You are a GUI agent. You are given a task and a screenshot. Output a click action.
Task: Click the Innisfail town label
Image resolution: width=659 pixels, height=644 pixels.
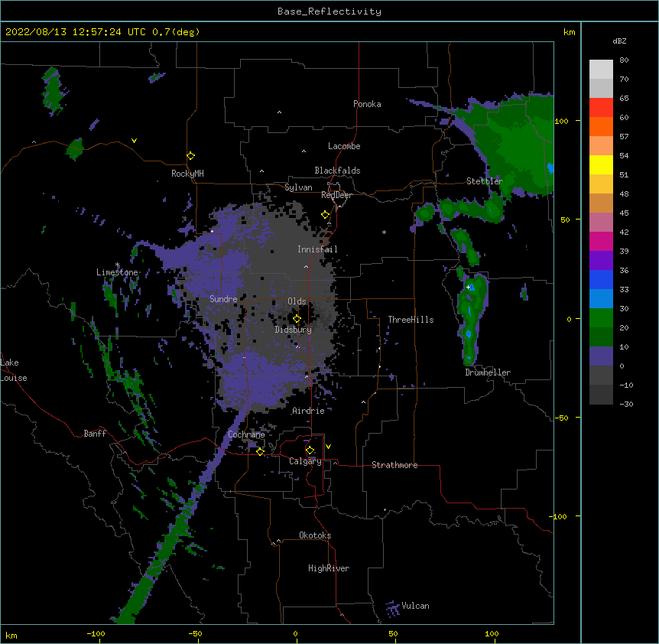tap(317, 249)
